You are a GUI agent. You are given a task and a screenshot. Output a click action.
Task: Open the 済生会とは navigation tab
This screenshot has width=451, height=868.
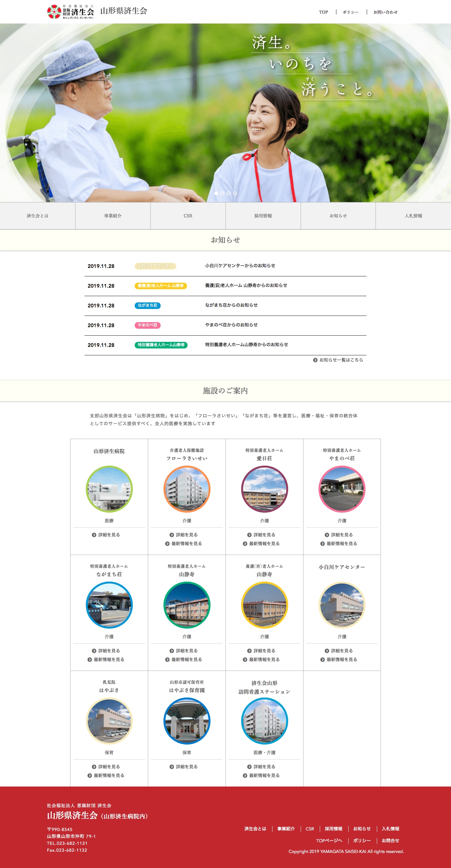pyautogui.click(x=37, y=216)
